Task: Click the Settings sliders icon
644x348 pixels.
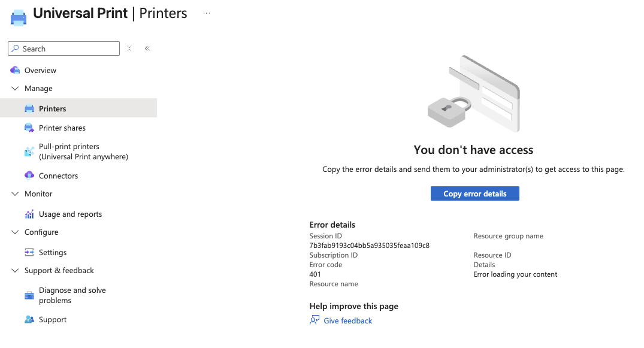Action: [29, 253]
